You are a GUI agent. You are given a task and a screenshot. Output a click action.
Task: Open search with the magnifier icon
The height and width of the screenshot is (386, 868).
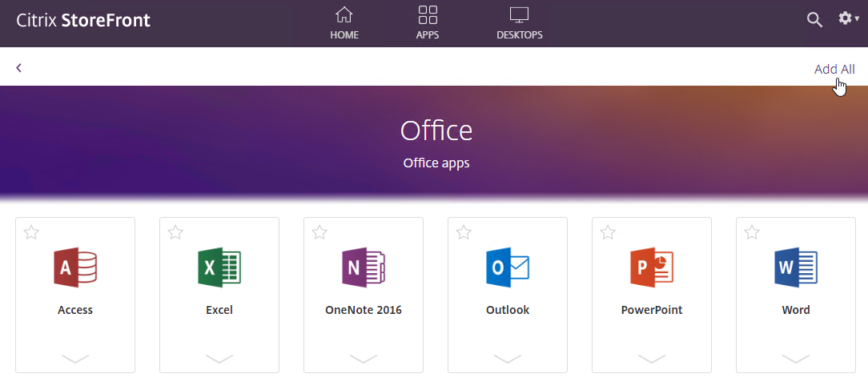click(814, 20)
